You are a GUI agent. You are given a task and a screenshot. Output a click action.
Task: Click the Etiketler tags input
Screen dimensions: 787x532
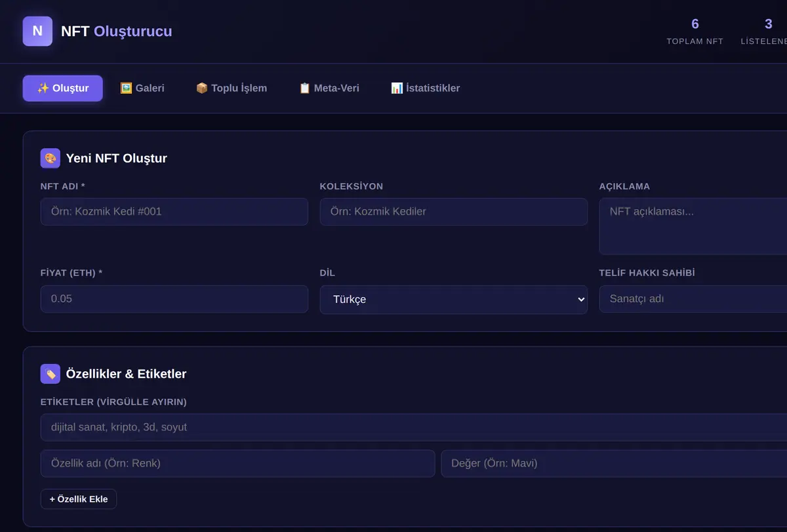tap(414, 427)
